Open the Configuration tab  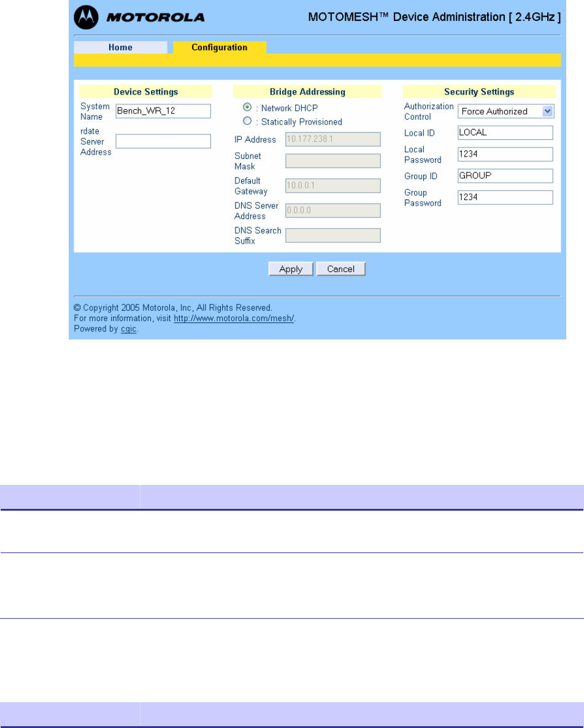(x=220, y=47)
